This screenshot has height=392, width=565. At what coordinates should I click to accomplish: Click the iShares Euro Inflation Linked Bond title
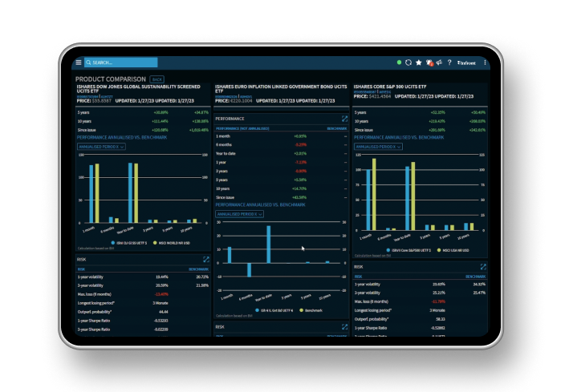281,89
